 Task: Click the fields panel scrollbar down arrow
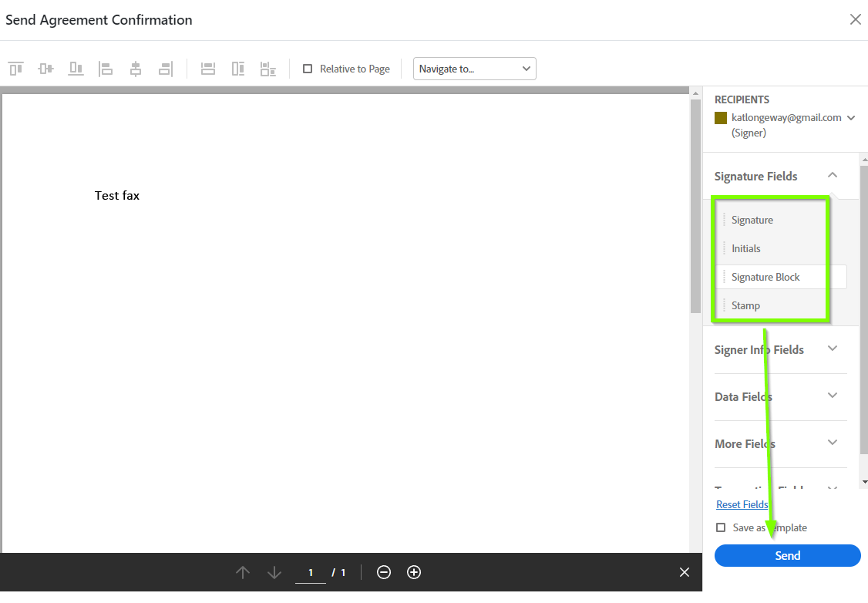click(x=864, y=482)
